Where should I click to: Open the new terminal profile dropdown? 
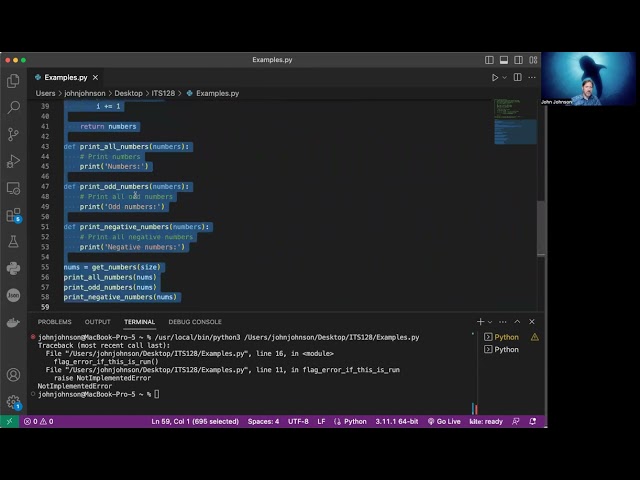tap(490, 322)
